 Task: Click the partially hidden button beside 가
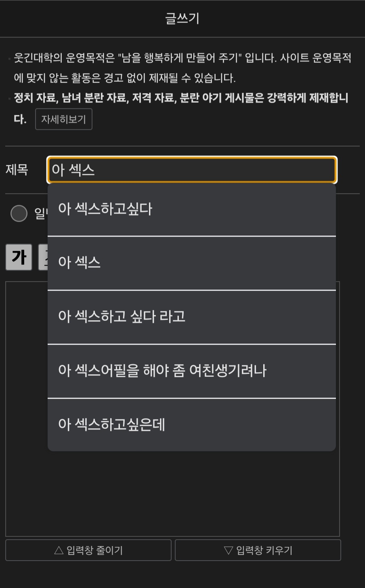click(43, 257)
